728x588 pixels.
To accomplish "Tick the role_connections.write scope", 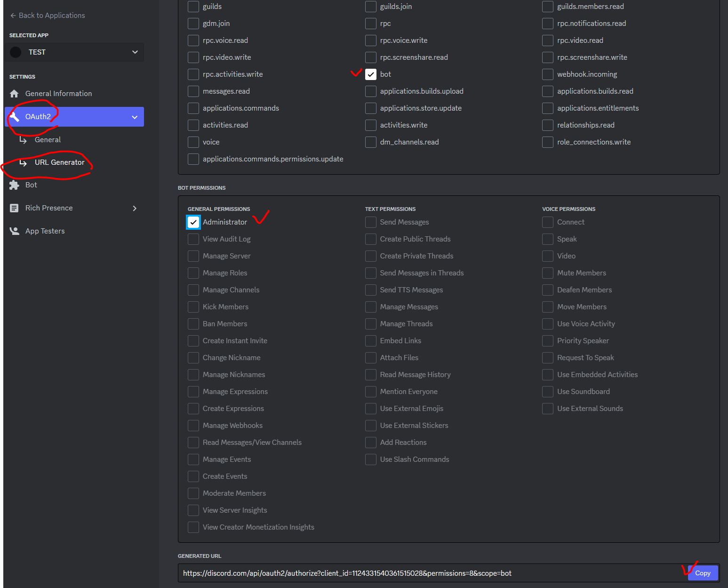I will click(x=548, y=142).
